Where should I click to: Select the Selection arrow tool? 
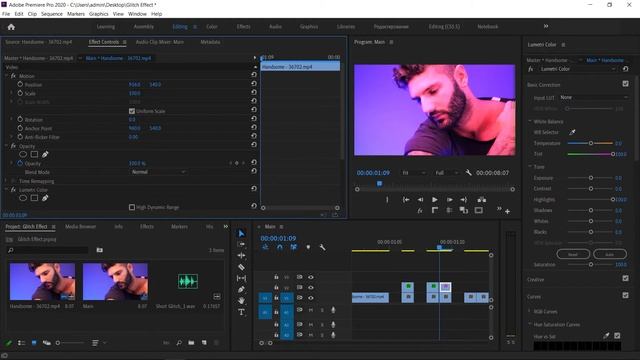(241, 233)
